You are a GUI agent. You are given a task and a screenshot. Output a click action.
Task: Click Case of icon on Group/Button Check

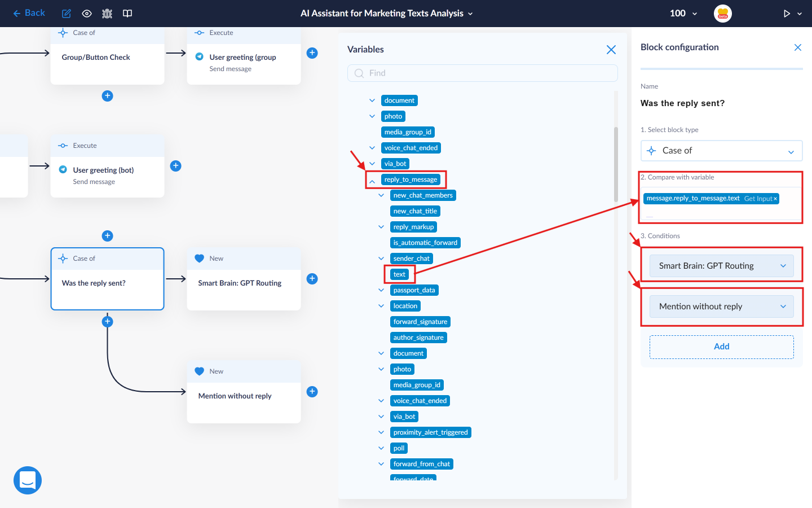(x=63, y=33)
